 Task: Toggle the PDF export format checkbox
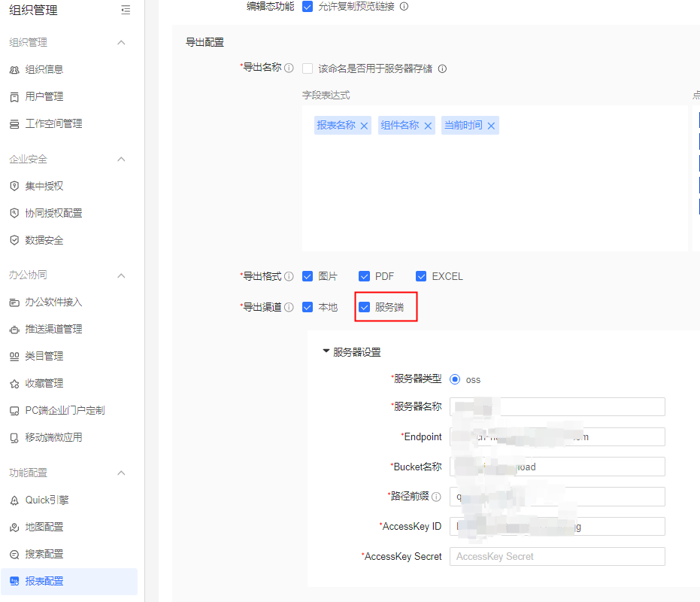coord(365,276)
